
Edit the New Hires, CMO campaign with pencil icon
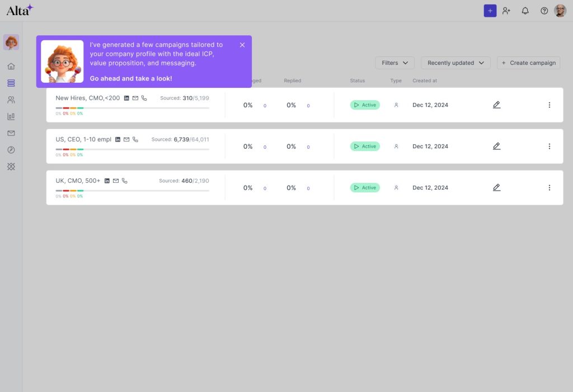pyautogui.click(x=496, y=105)
